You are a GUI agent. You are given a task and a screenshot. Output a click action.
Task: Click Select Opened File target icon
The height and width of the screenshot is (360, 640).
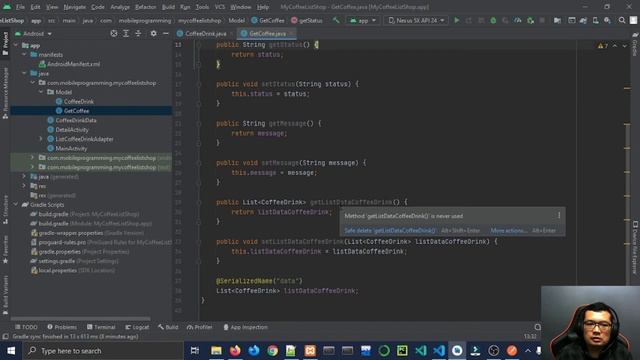[x=114, y=33]
